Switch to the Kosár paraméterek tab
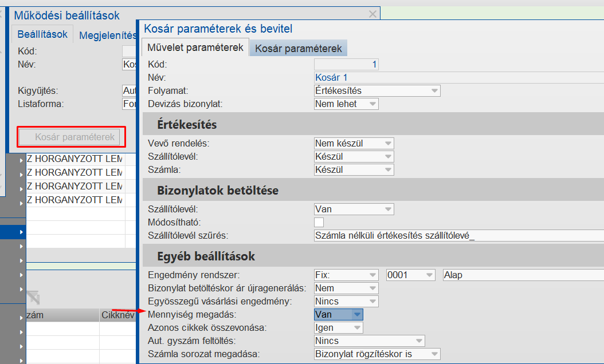 (298, 49)
